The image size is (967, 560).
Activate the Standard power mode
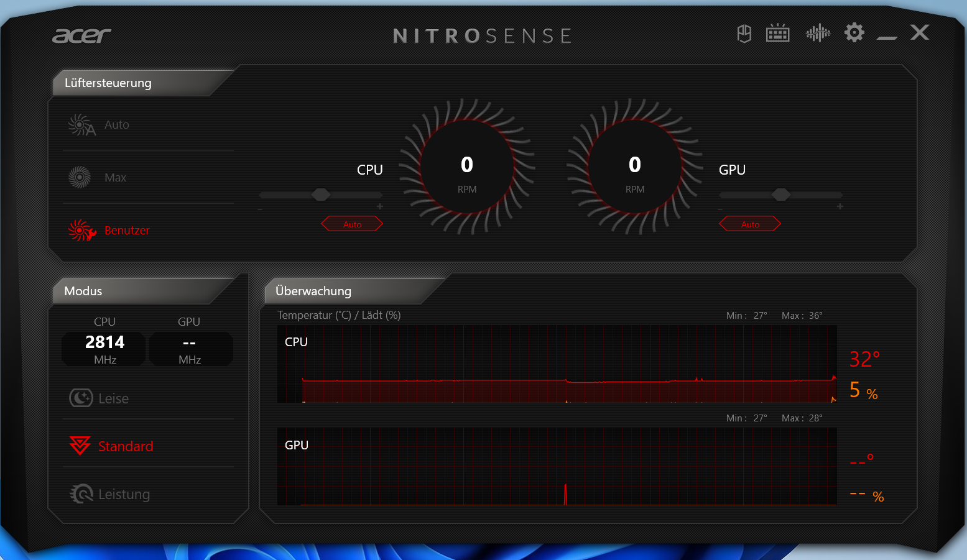point(125,446)
